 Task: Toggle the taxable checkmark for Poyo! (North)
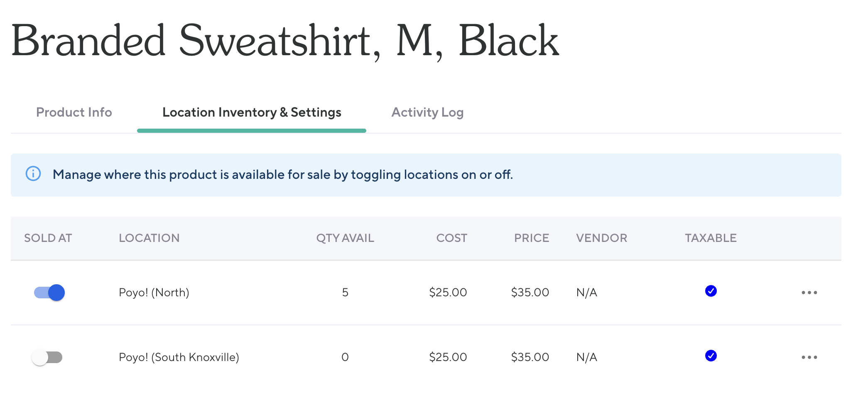point(711,291)
